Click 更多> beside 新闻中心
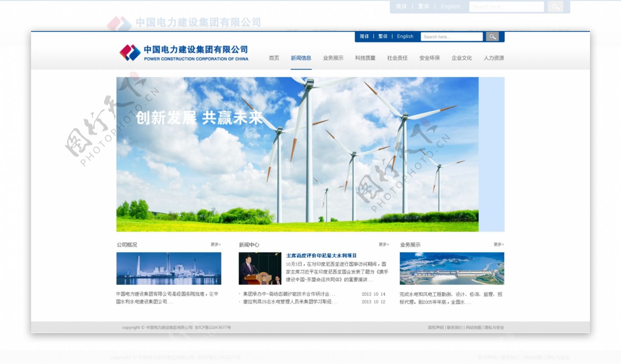This screenshot has width=621, height=364. (384, 245)
